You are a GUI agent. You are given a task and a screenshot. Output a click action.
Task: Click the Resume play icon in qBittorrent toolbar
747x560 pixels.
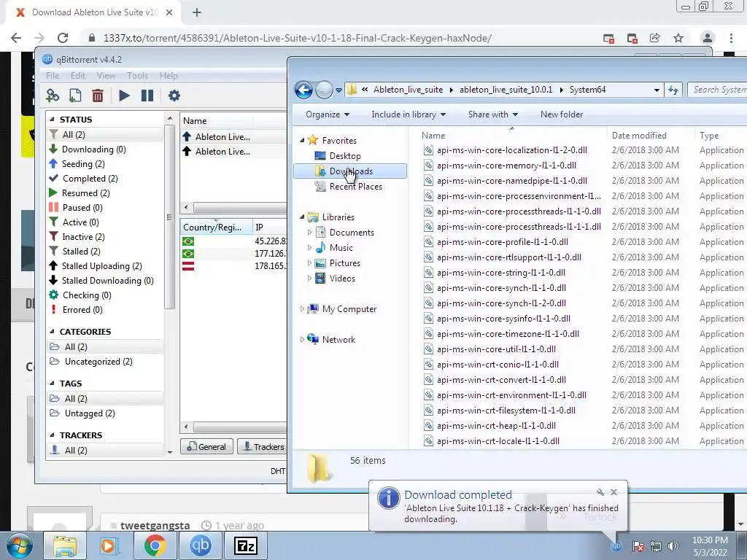pos(124,96)
